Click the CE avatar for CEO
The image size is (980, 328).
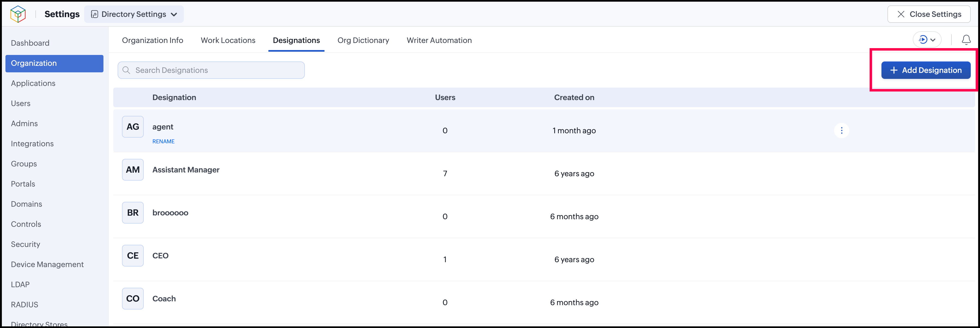(133, 255)
